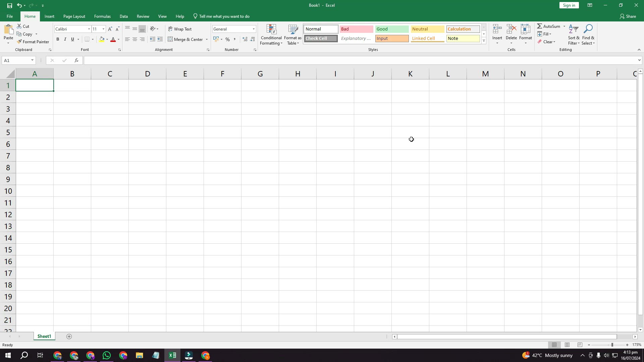The width and height of the screenshot is (644, 362).
Task: Center text horizontally
Action: click(x=135, y=40)
